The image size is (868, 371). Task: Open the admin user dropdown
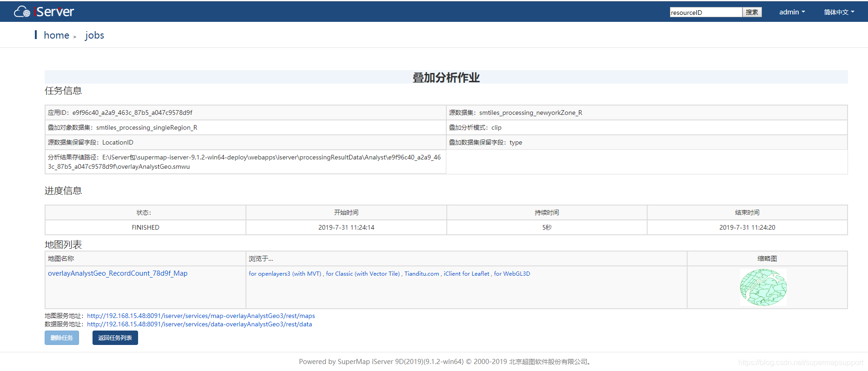tap(792, 12)
